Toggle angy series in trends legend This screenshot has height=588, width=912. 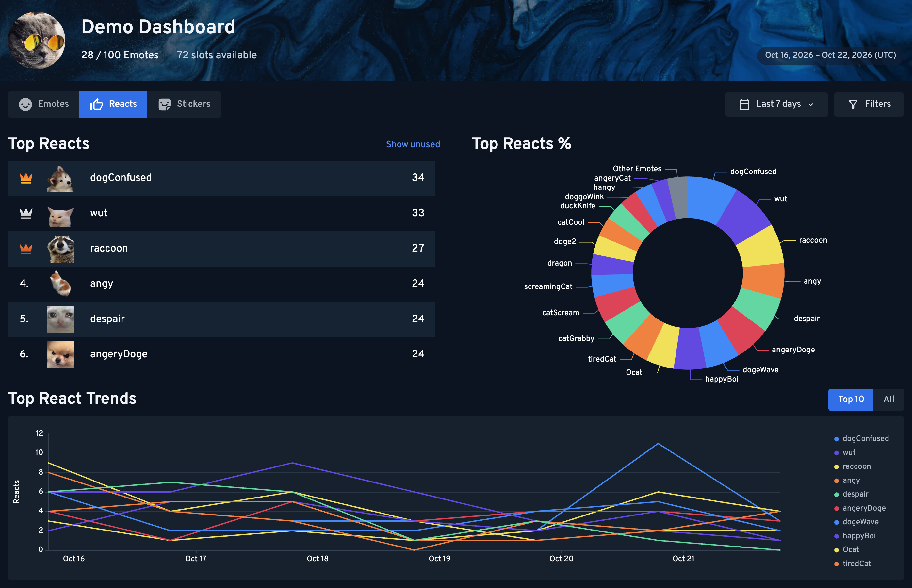click(x=847, y=480)
